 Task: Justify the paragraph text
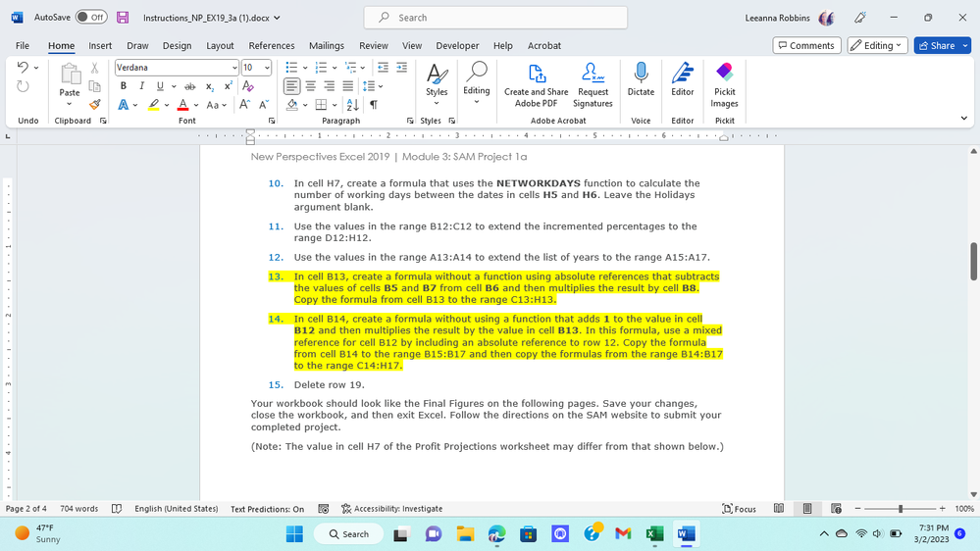(348, 86)
